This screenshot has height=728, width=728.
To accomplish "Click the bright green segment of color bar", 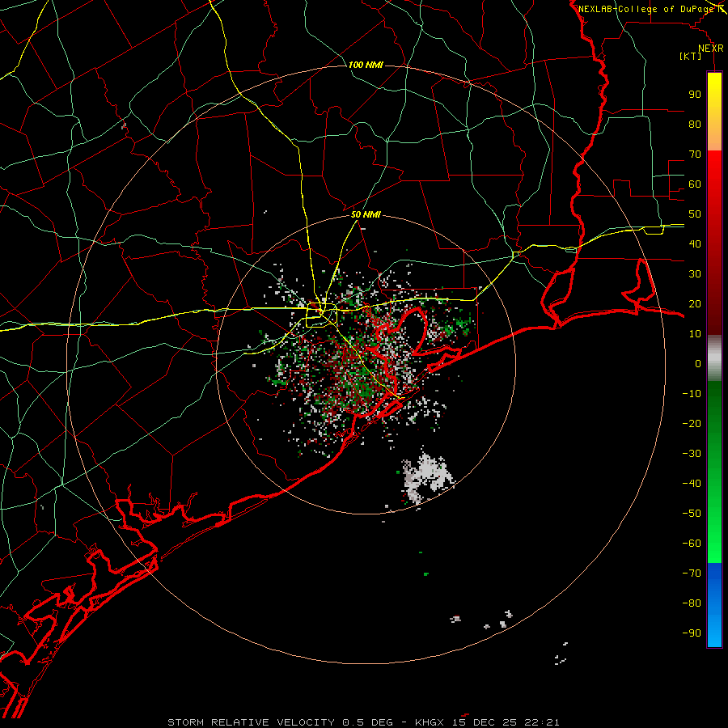I will click(714, 472).
